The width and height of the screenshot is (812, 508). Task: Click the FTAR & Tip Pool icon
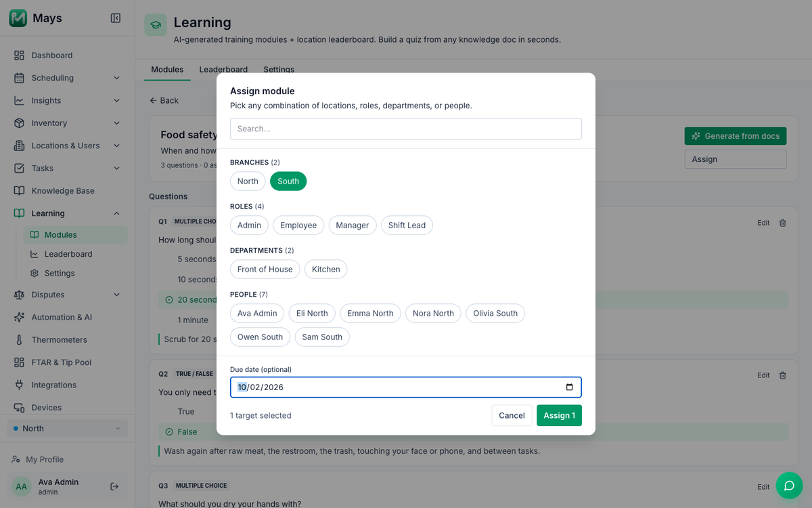19,362
